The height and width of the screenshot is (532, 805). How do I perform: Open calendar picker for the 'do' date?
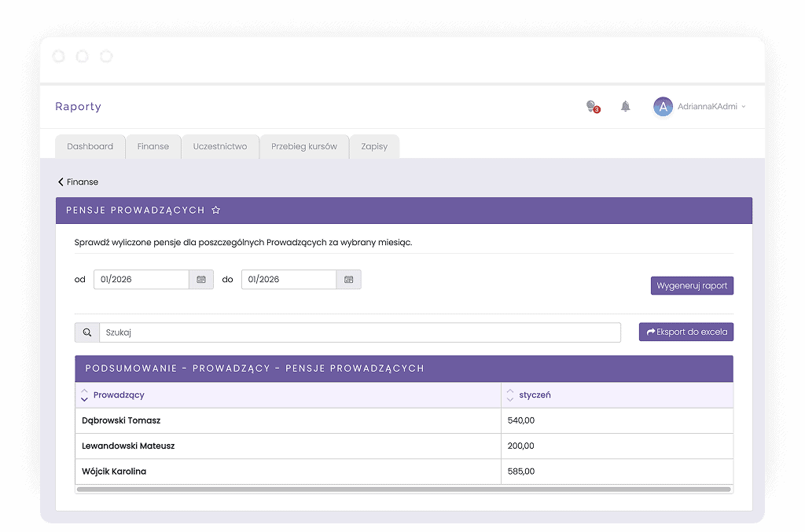point(348,280)
